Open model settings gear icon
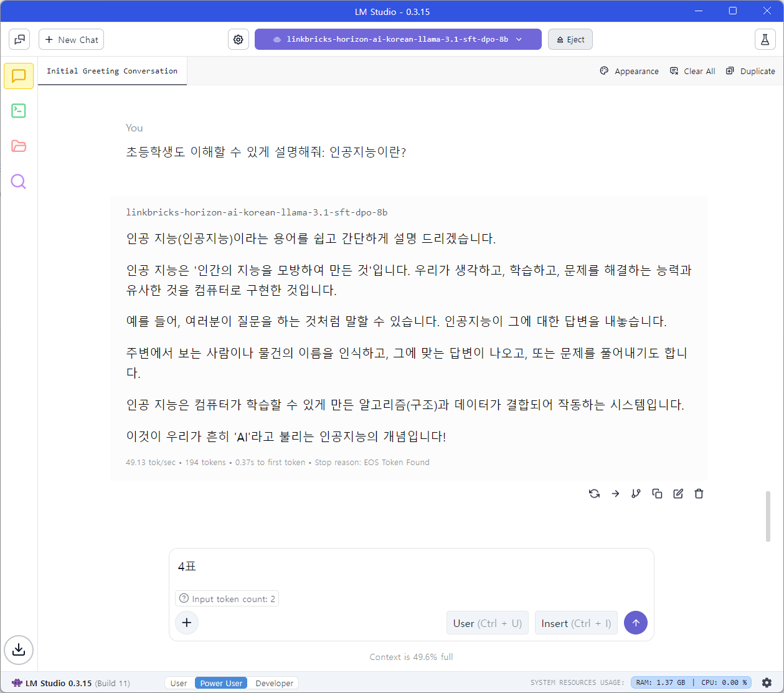This screenshot has width=784, height=693. click(238, 39)
